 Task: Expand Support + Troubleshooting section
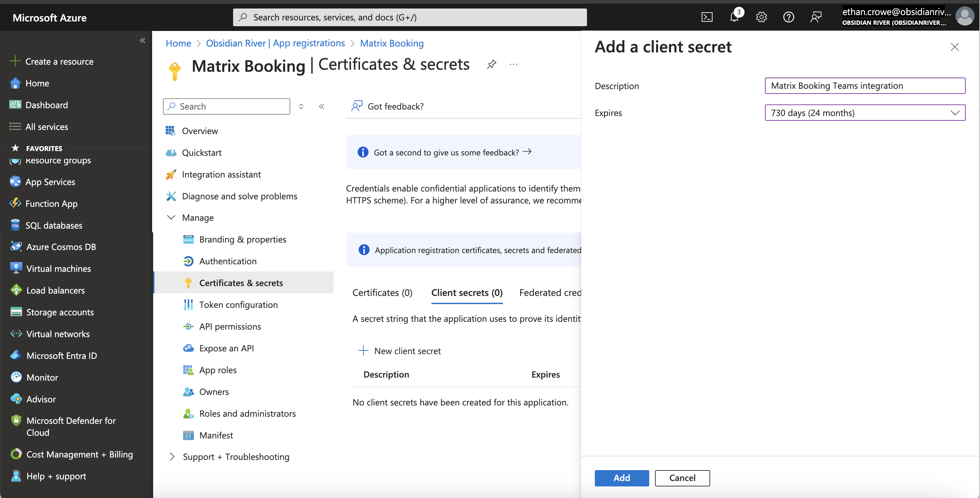[172, 456]
